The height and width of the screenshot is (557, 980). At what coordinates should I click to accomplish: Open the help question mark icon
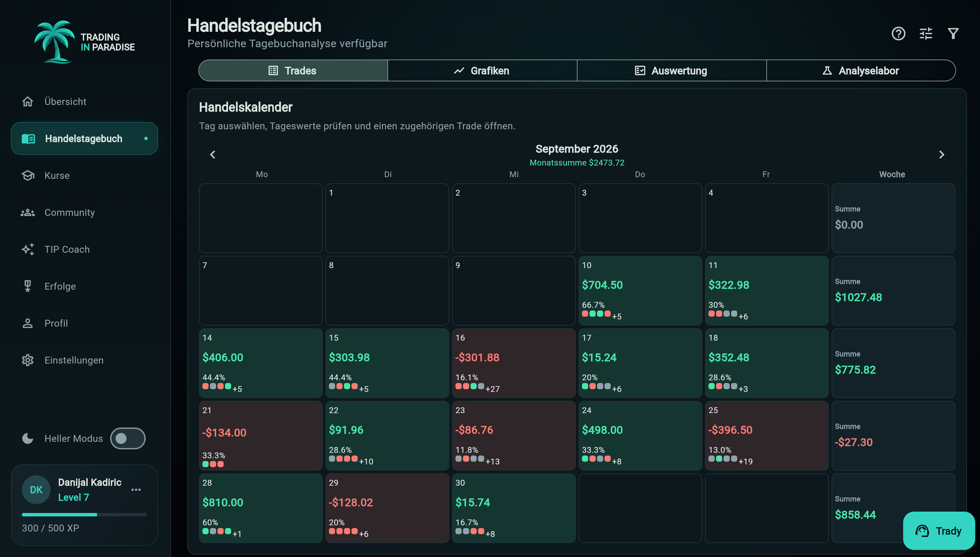click(x=898, y=33)
